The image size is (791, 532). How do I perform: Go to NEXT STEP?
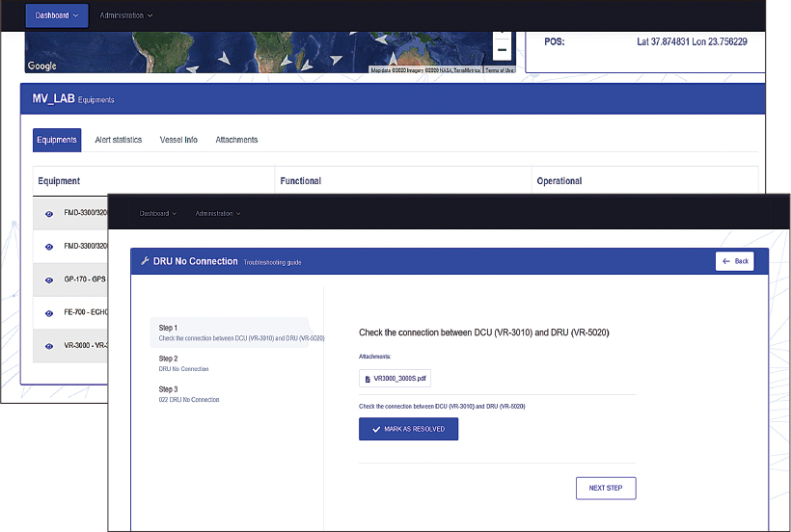coord(606,488)
